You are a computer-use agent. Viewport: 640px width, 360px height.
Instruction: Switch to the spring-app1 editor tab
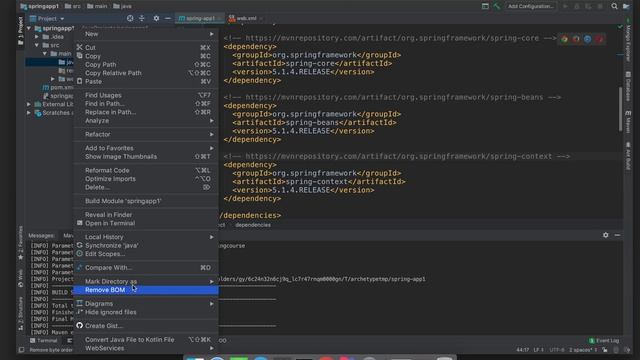[199, 18]
